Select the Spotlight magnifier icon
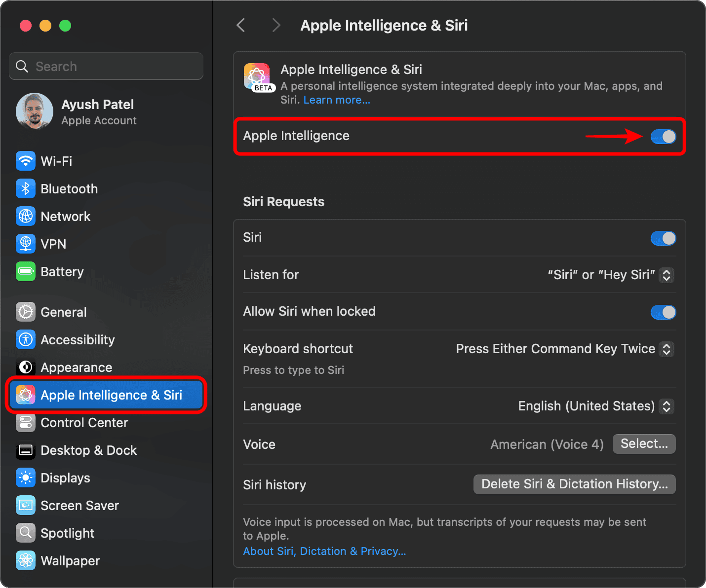This screenshot has height=588, width=706. 26,533
